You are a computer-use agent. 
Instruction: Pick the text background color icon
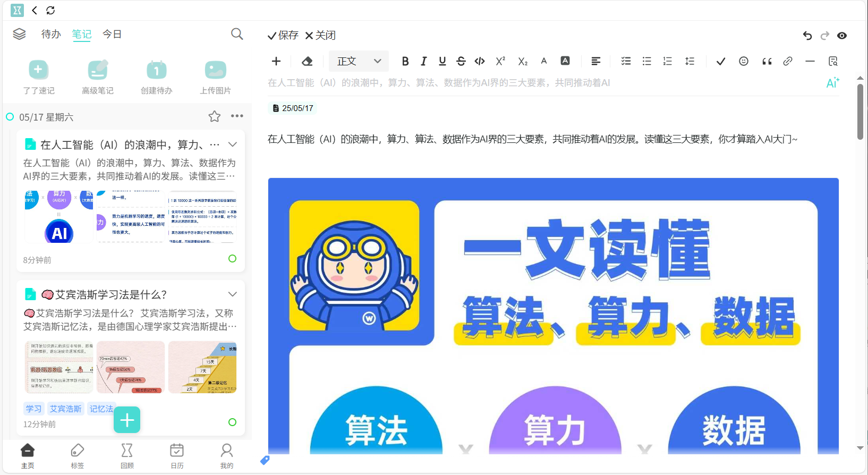point(565,61)
